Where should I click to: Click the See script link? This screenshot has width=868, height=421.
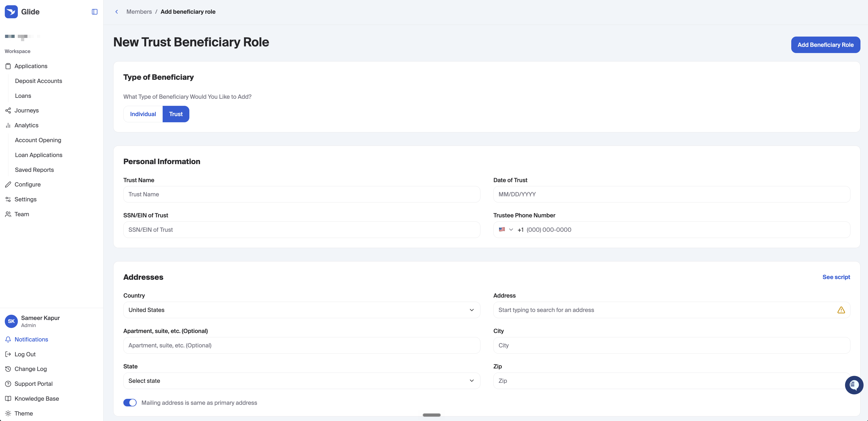pyautogui.click(x=836, y=277)
